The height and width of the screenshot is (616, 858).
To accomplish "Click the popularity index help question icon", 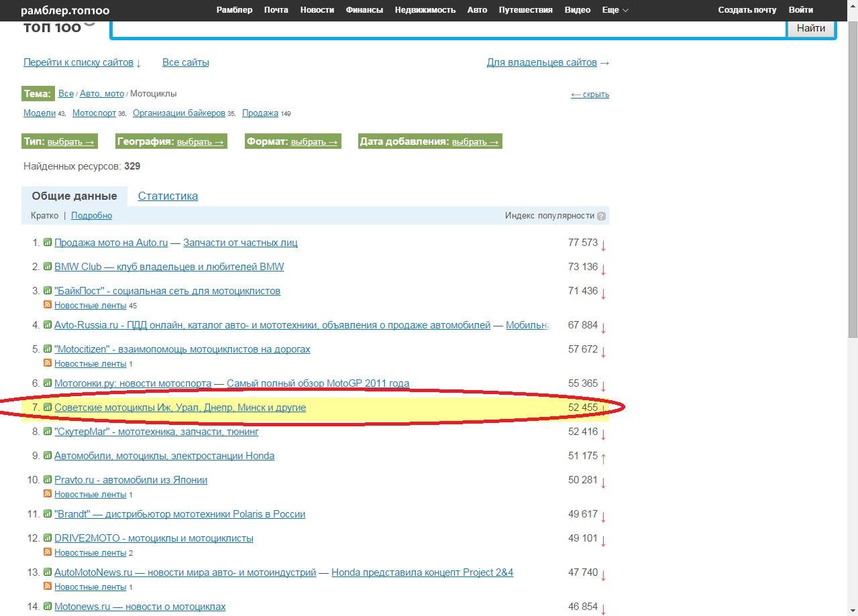I will [601, 216].
